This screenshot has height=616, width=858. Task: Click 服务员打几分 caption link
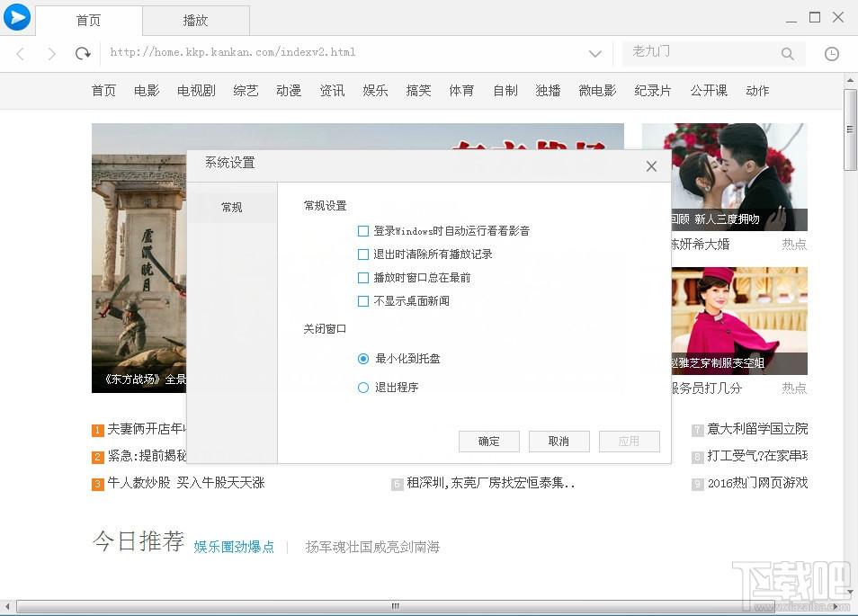point(706,388)
